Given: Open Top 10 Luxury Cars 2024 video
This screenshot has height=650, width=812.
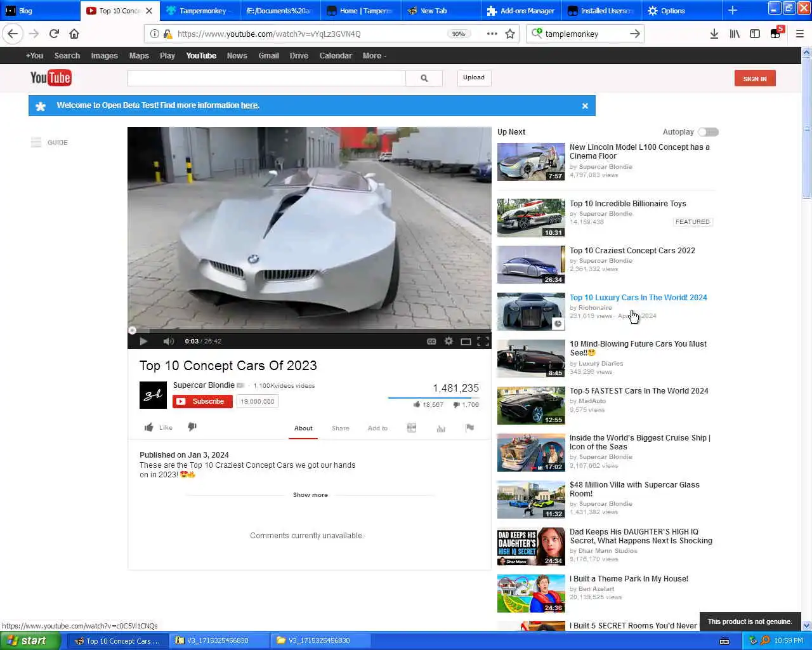Looking at the screenshot, I should tap(638, 297).
